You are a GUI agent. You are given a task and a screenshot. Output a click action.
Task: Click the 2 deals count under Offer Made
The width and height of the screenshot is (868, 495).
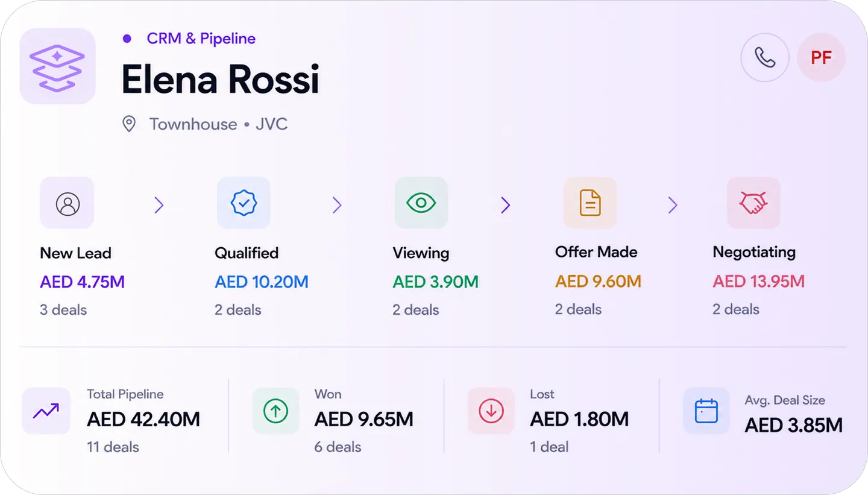[579, 309]
